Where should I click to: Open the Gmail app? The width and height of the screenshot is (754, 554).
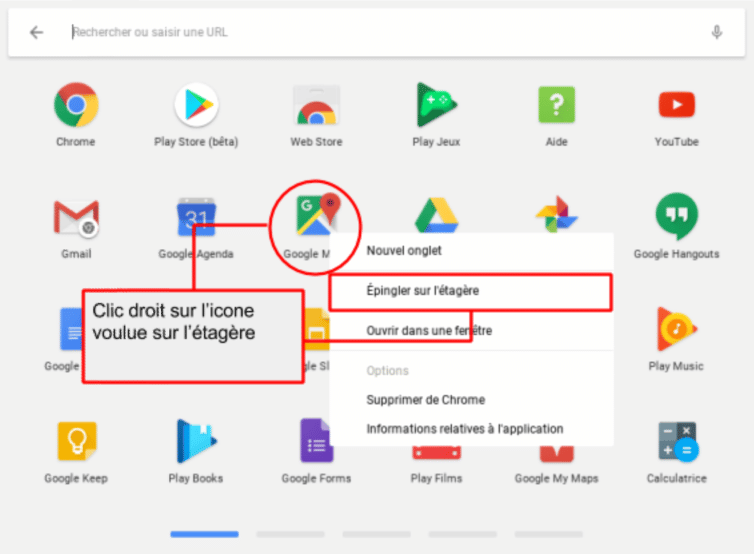pyautogui.click(x=75, y=219)
